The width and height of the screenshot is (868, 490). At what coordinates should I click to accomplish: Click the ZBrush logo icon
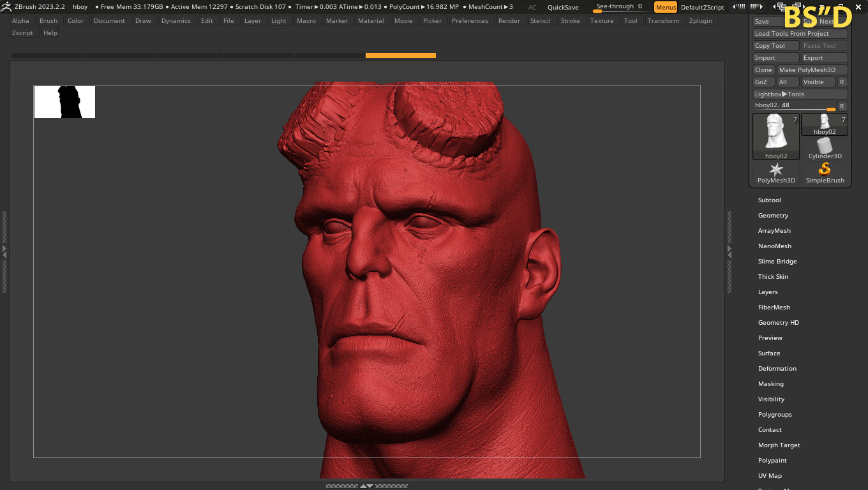click(6, 7)
